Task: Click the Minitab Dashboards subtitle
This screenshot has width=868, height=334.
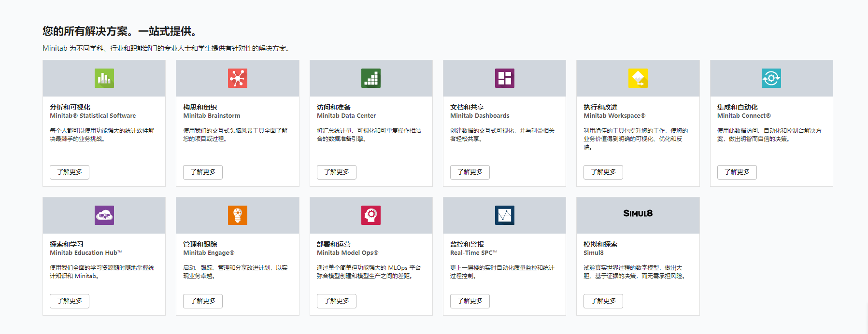Action: pos(480,116)
